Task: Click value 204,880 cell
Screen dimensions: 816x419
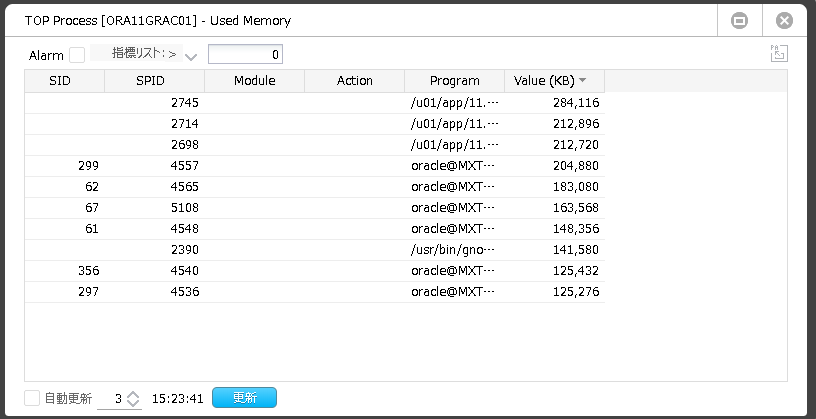Action: pos(554,166)
